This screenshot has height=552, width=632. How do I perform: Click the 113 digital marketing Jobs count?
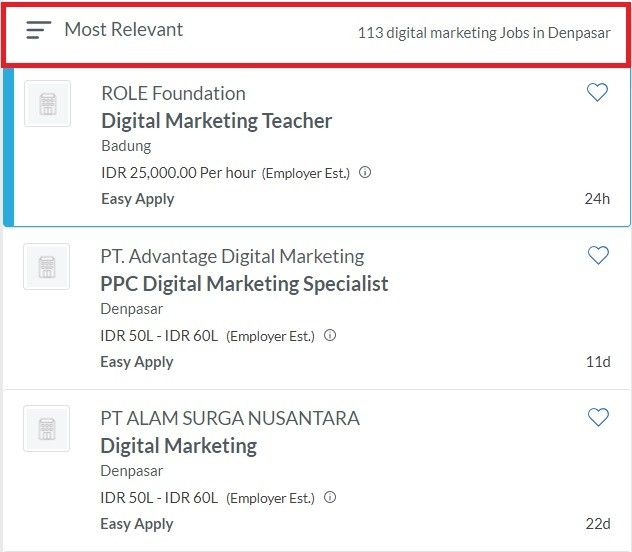(x=484, y=33)
